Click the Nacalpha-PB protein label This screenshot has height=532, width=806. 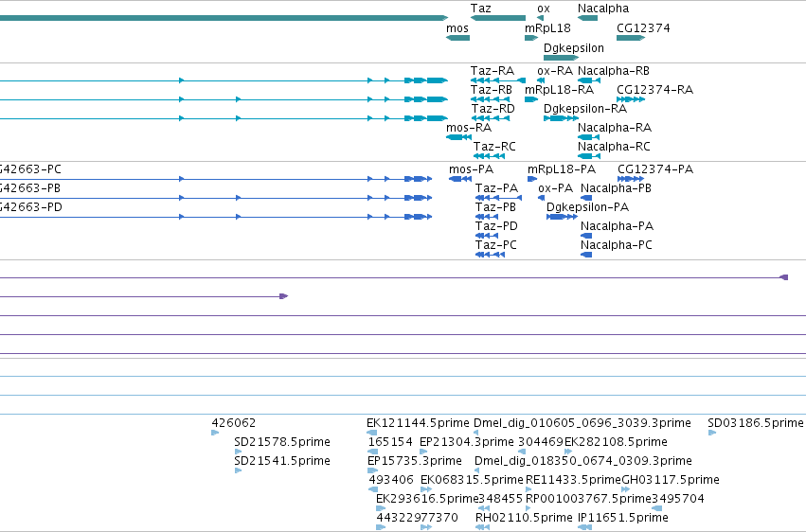[x=616, y=188]
